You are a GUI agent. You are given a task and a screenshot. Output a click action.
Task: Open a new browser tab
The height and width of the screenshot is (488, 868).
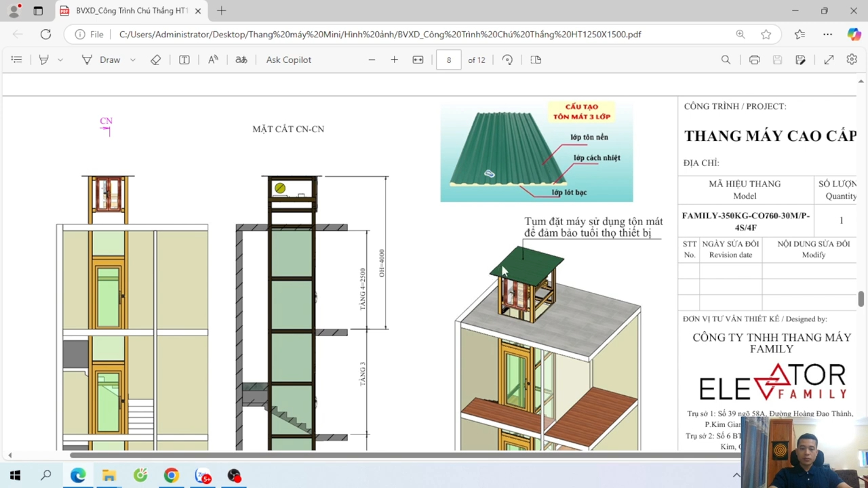tap(222, 11)
